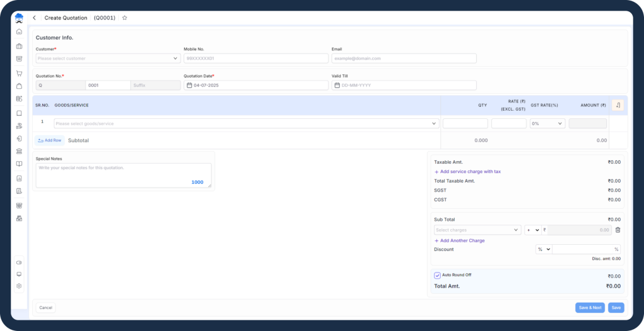This screenshot has height=331, width=644.
Task: Focus the QTY input in row 1
Action: pyautogui.click(x=465, y=123)
